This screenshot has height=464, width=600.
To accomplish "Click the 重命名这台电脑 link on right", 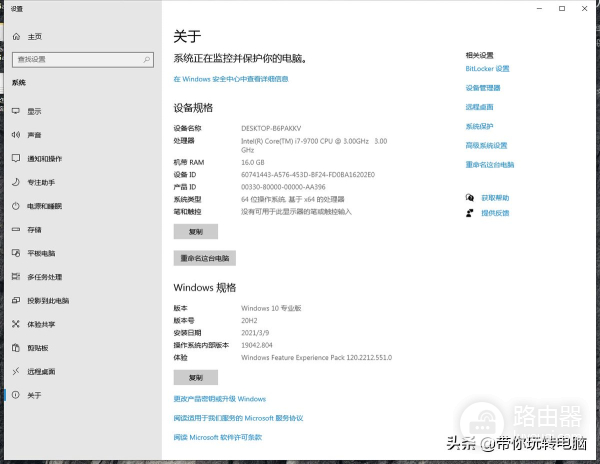I will click(490, 164).
